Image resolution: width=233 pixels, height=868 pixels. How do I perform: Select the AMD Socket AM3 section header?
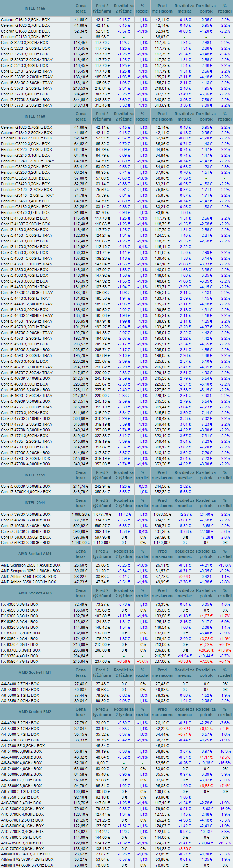35,593
